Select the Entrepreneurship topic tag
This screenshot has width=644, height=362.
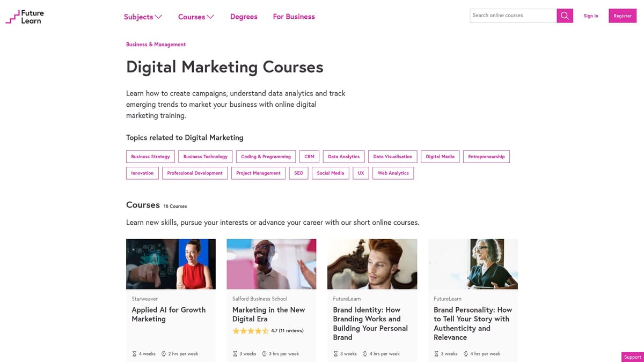[486, 157]
